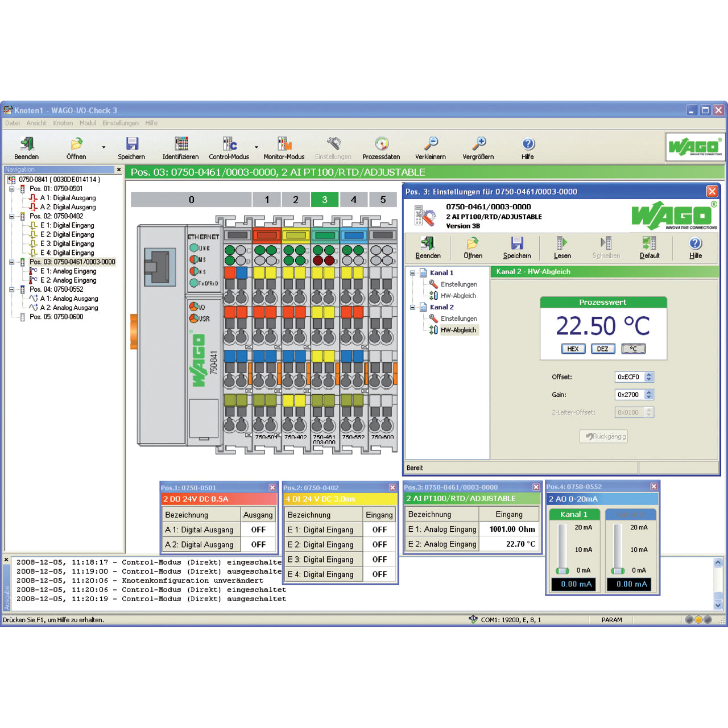Click the Beenden icon in main toolbar
This screenshot has height=728, width=728.
27,144
